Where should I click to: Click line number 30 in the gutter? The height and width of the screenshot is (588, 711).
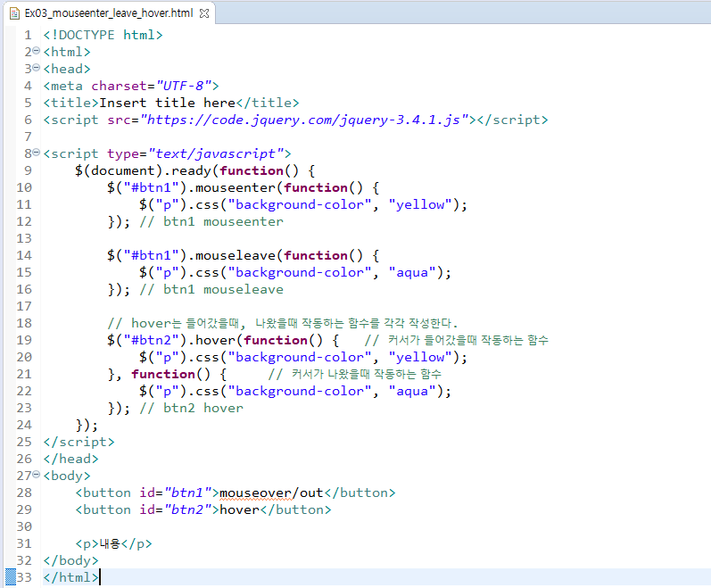24,526
